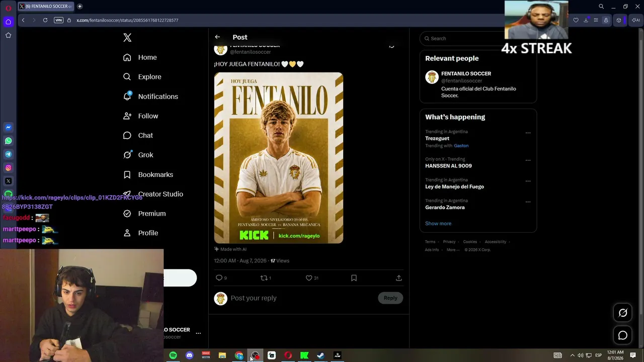Open Ley de Manejo del Fuego trend
644x362 pixels.
tap(454, 187)
